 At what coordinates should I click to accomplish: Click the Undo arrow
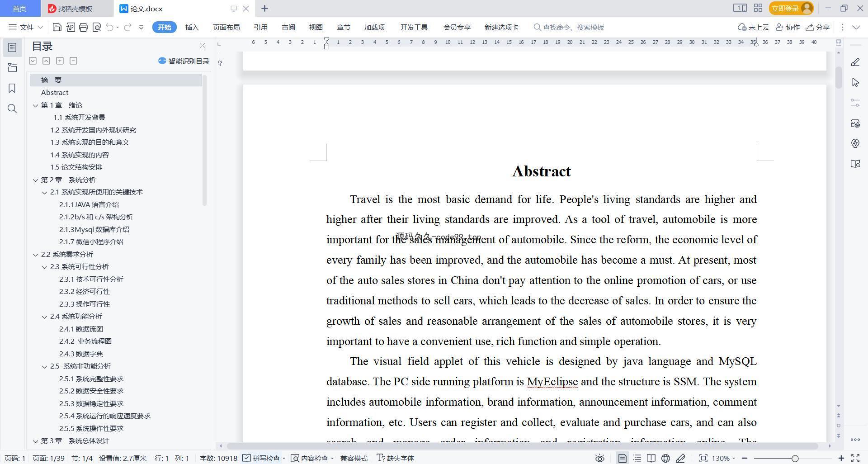109,27
